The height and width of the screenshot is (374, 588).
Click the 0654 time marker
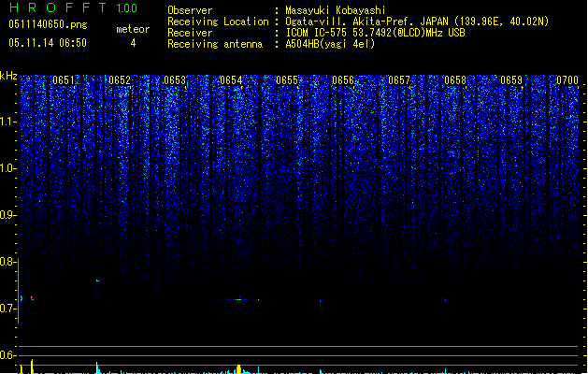pyautogui.click(x=231, y=80)
